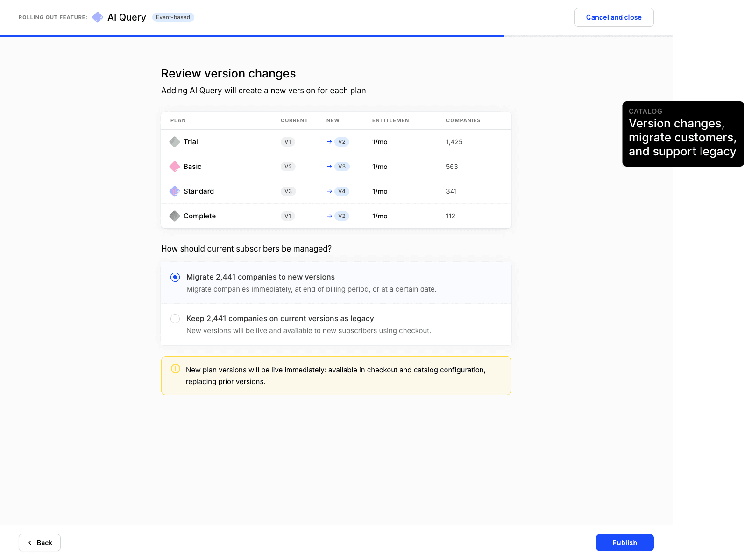Go back using the Back button

coord(40,543)
